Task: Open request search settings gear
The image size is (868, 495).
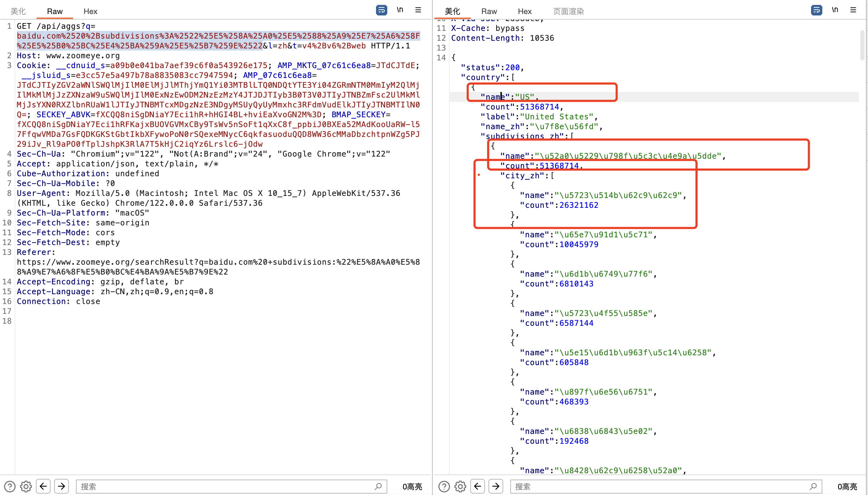Action: point(26,486)
